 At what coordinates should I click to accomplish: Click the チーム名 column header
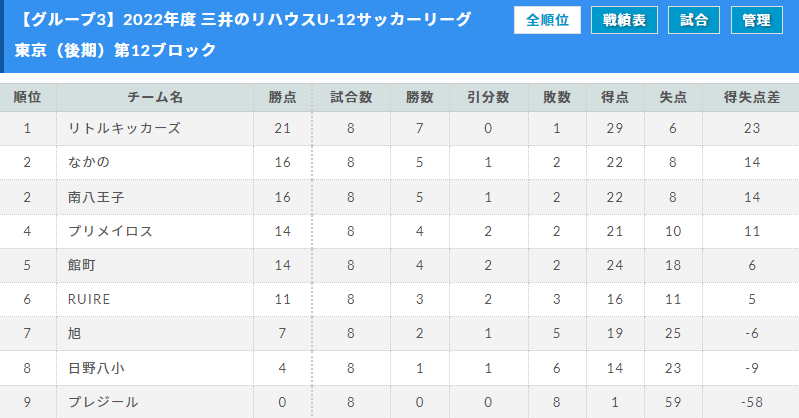click(x=155, y=97)
